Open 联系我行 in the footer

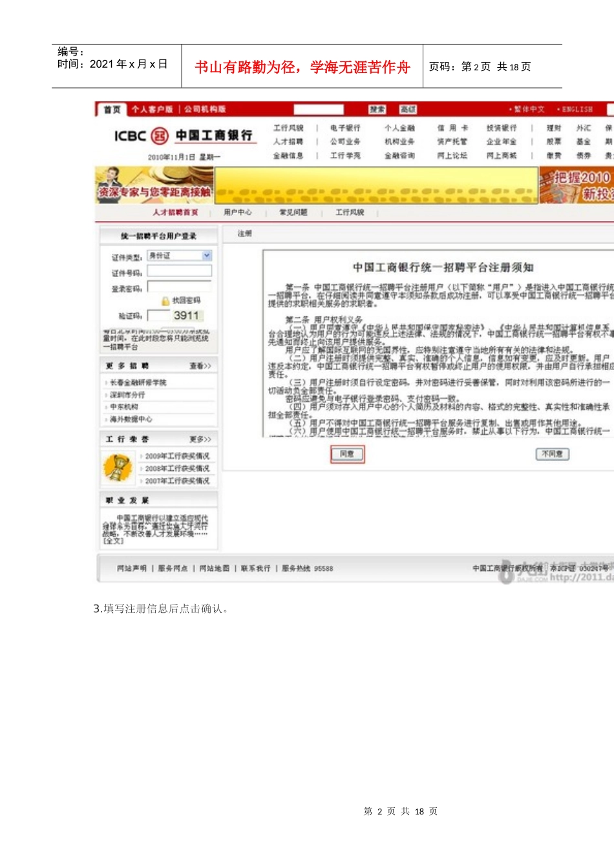click(x=256, y=569)
